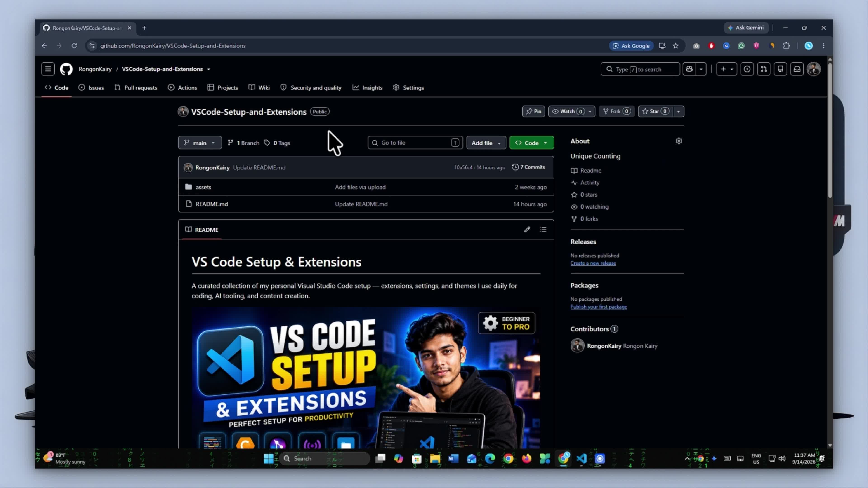
Task: Open the user profile avatar menu
Action: pos(814,69)
